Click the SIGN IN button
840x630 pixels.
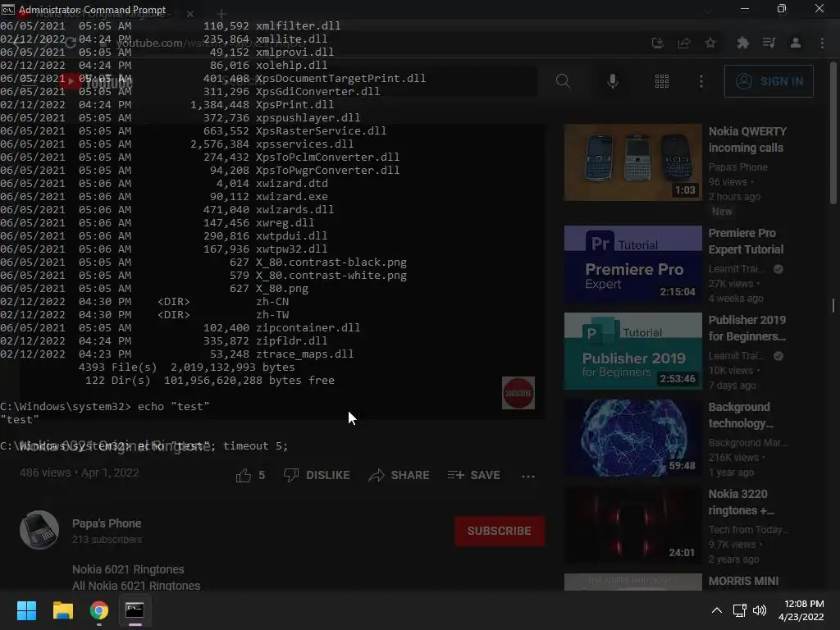pos(769,81)
